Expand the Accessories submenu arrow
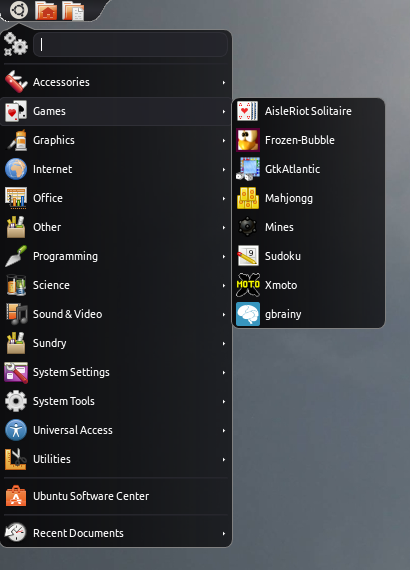Image resolution: width=410 pixels, height=570 pixels. (224, 83)
